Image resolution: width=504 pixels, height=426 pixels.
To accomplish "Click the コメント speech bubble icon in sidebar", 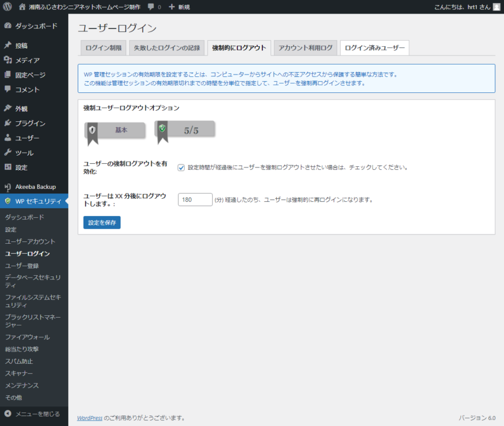I will pyautogui.click(x=8, y=89).
